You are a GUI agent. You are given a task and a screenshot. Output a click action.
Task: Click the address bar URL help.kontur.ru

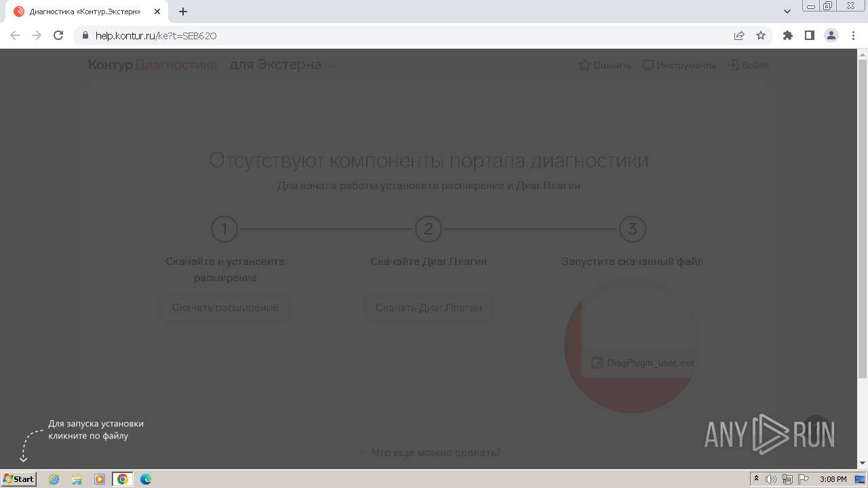click(x=156, y=36)
